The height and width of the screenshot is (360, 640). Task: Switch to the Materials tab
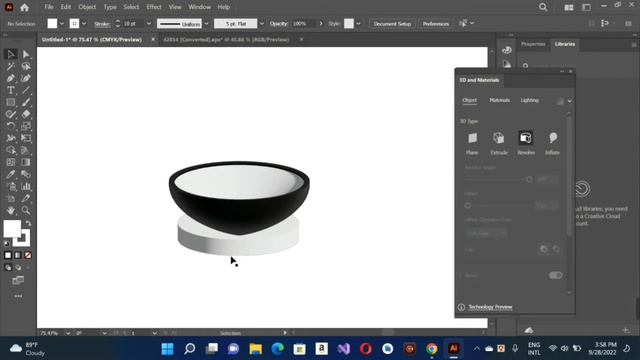tap(500, 100)
